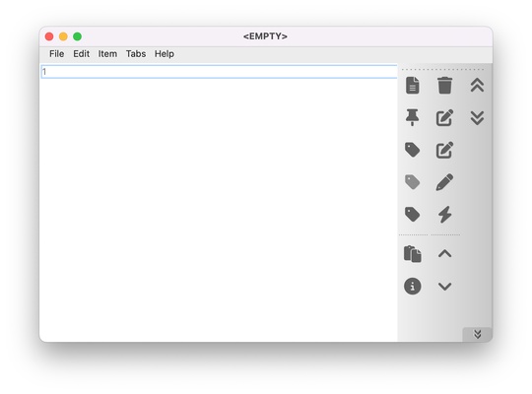Move item to top with double up chevrons

[477, 85]
